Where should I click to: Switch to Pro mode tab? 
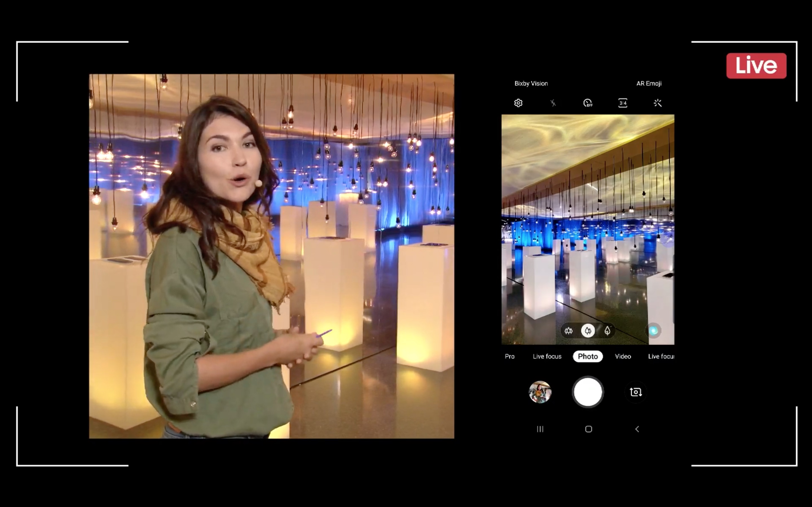509,356
